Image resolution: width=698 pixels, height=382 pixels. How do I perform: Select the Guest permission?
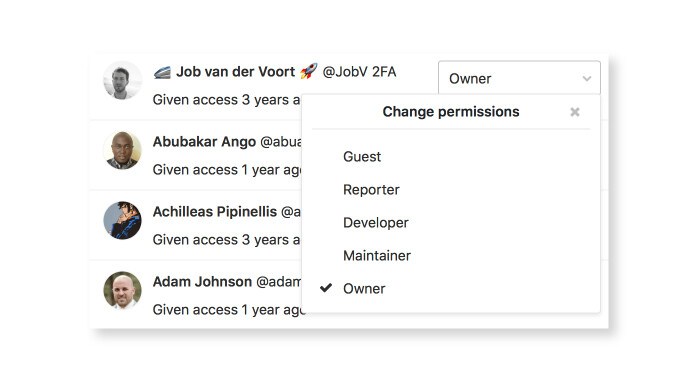tap(362, 157)
